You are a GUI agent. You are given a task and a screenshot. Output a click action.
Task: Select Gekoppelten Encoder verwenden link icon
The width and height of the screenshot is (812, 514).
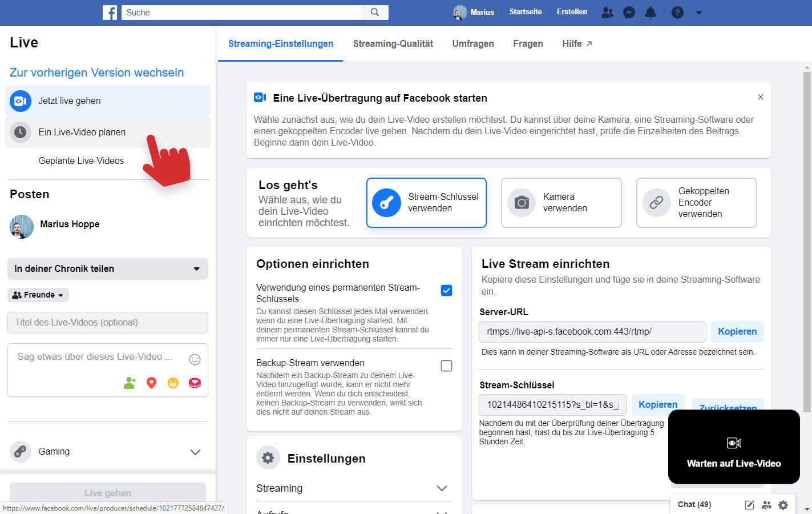click(x=657, y=203)
